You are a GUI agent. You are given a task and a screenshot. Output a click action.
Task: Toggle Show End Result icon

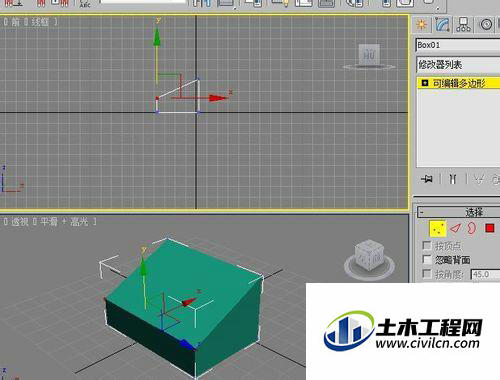pos(452,179)
